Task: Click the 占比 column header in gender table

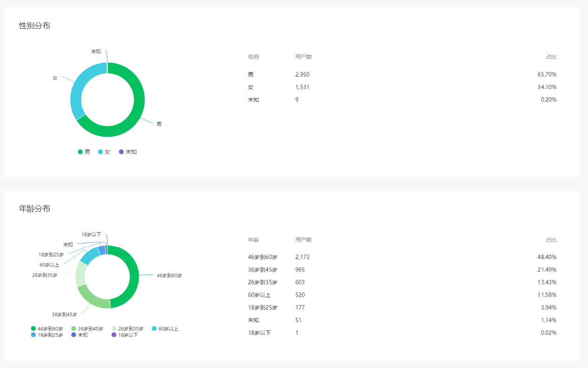Action: pyautogui.click(x=551, y=57)
